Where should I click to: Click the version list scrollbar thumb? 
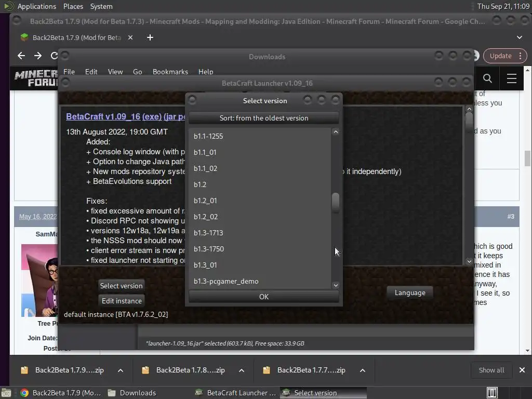click(x=336, y=203)
